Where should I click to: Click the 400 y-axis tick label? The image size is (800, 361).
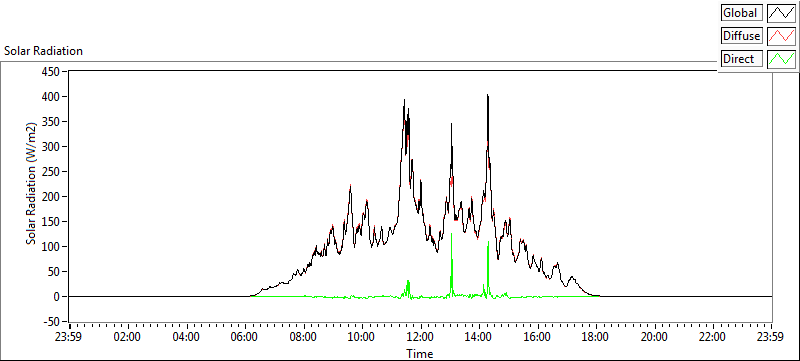coord(52,96)
